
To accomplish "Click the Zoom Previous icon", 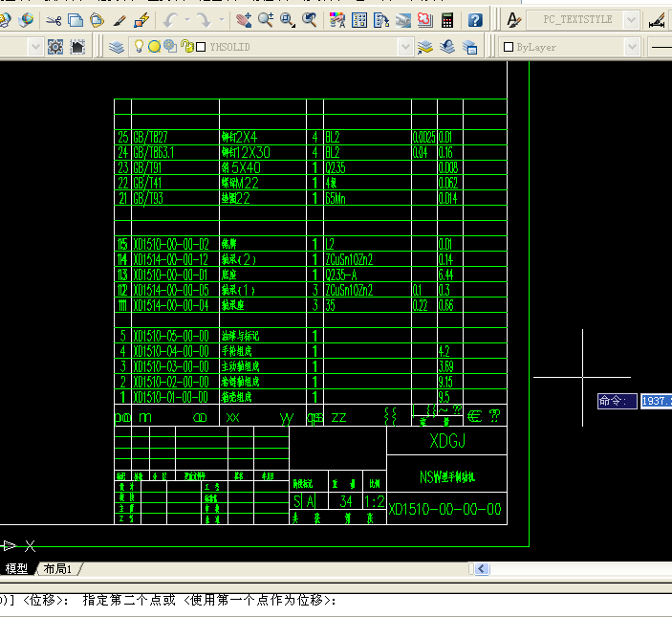I will 309,20.
